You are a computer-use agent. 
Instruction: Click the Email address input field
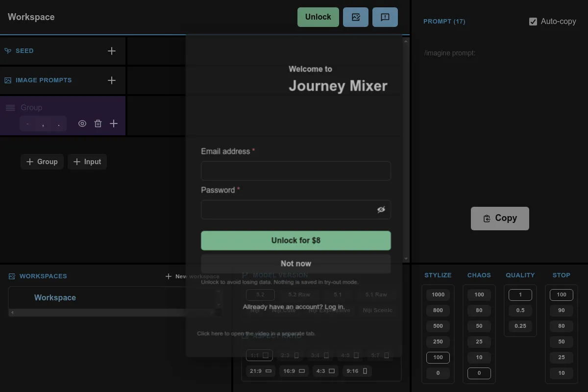[x=295, y=171]
